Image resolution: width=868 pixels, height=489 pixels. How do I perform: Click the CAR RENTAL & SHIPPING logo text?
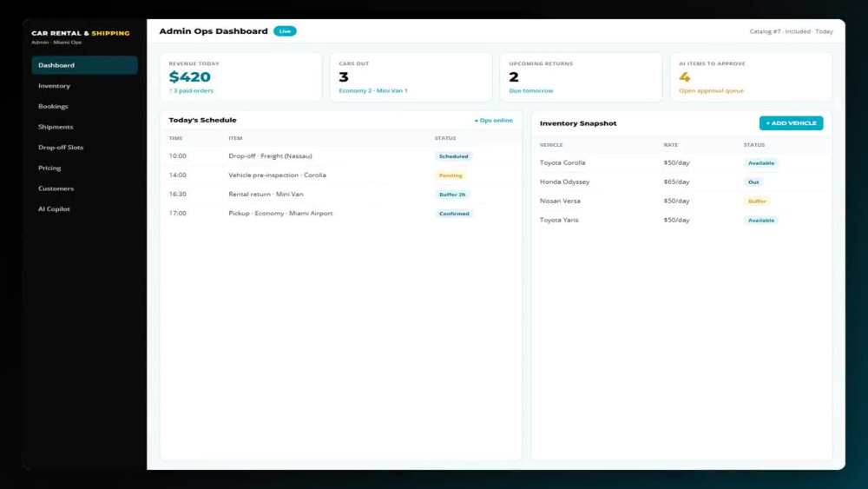click(x=80, y=33)
